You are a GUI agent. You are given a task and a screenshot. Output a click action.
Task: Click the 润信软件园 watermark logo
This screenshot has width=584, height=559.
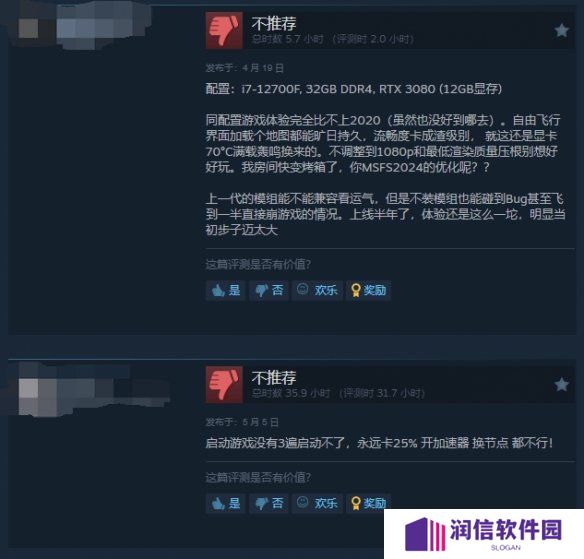coord(484,533)
